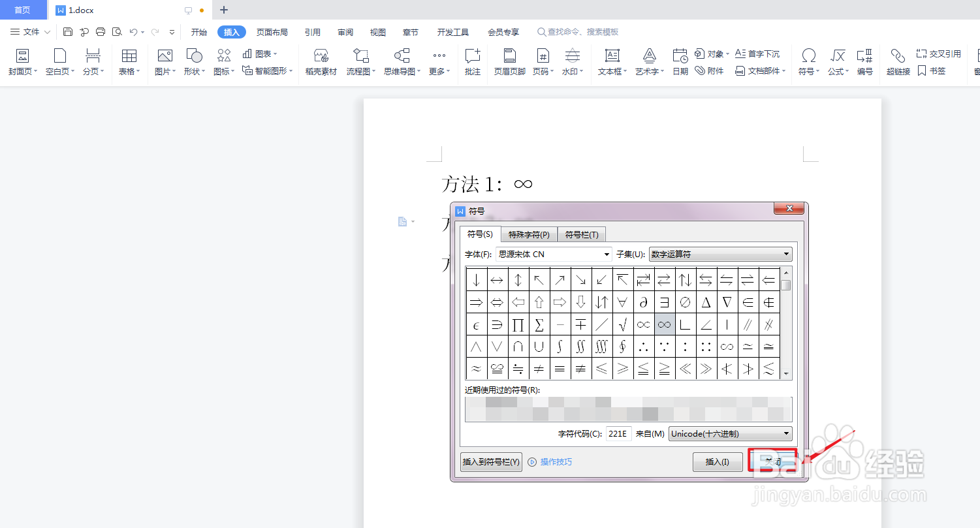Insert page number (页码)
Image resolution: width=980 pixels, height=528 pixels.
[543, 63]
